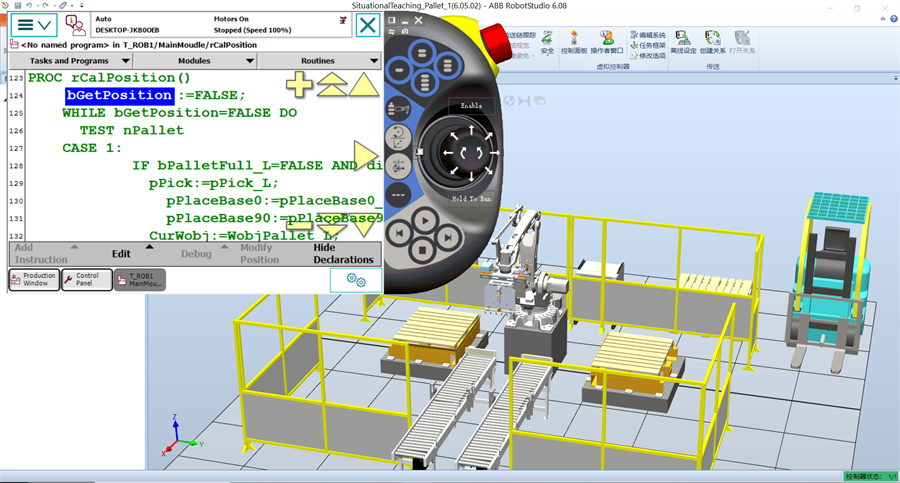
Task: Toggle the Hold To Run button
Action: [472, 199]
